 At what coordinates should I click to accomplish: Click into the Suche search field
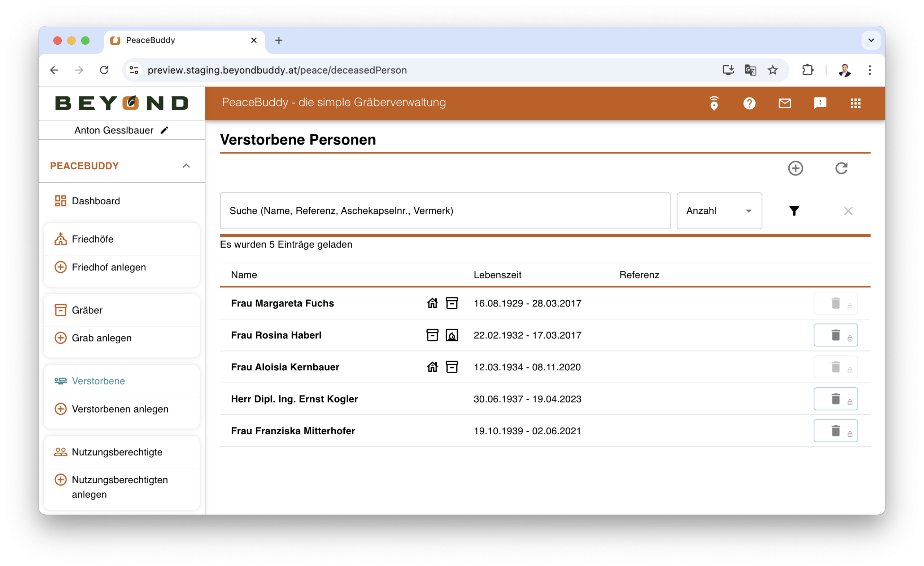coord(445,211)
